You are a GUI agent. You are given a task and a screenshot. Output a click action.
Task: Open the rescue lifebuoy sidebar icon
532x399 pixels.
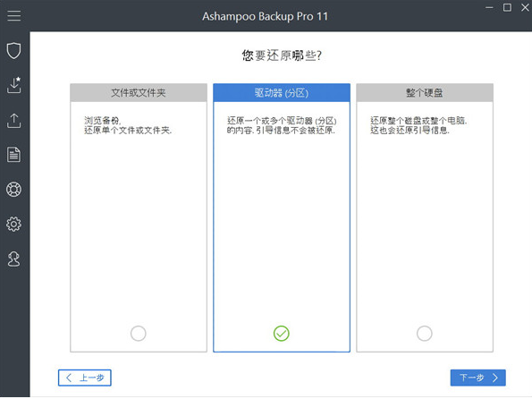[14, 190]
